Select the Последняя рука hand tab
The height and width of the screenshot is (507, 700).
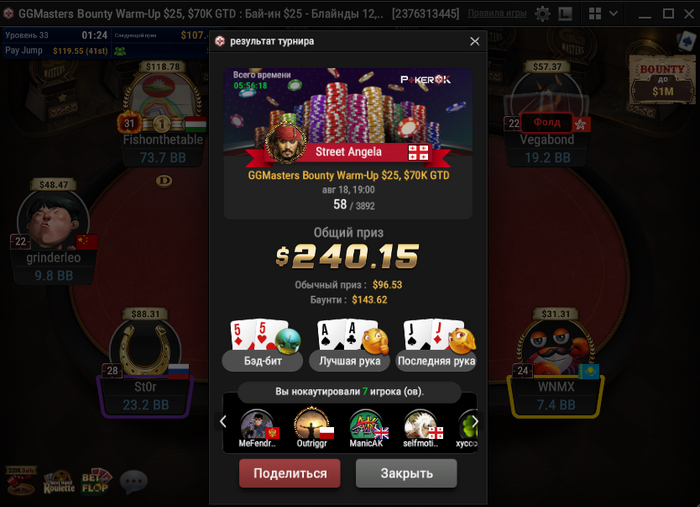tap(436, 361)
